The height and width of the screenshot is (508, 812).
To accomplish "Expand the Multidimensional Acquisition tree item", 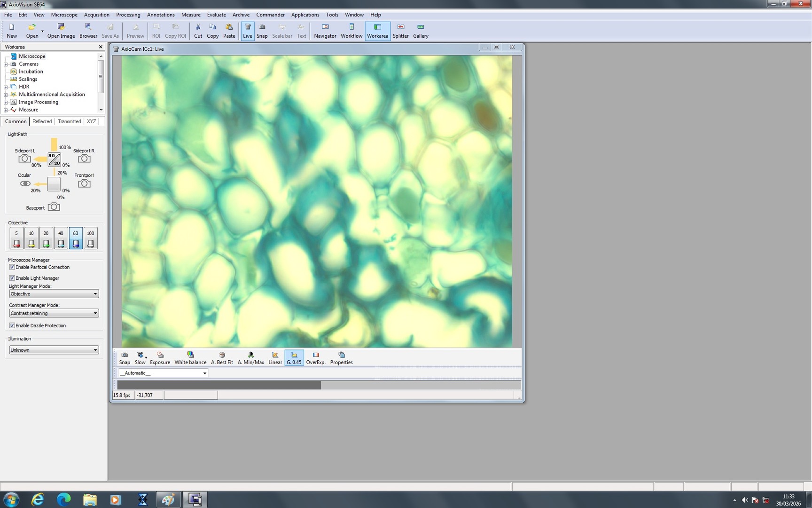I will 5,94.
